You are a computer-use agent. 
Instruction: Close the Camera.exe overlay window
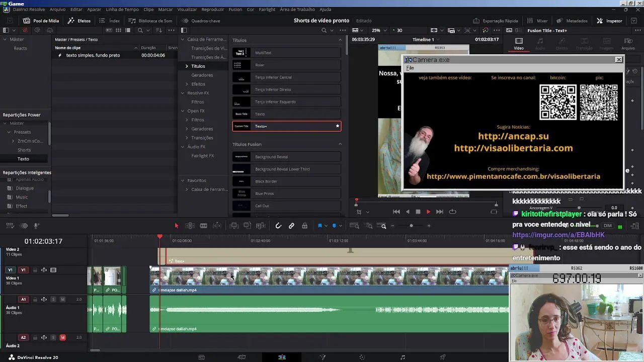(619, 59)
